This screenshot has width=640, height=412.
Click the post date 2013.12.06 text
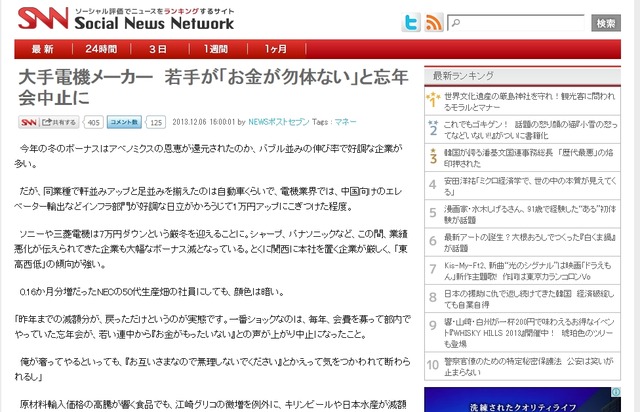[204, 122]
